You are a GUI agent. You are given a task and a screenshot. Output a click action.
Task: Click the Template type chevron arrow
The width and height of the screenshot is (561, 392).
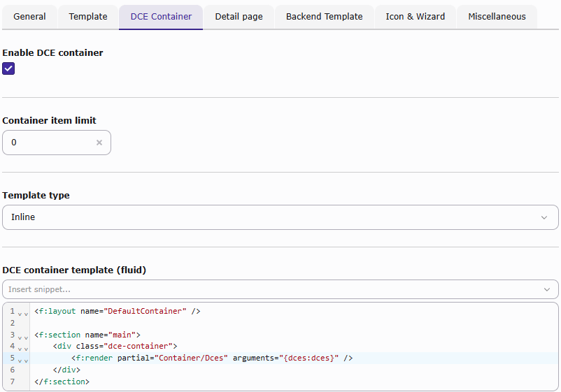(x=544, y=217)
